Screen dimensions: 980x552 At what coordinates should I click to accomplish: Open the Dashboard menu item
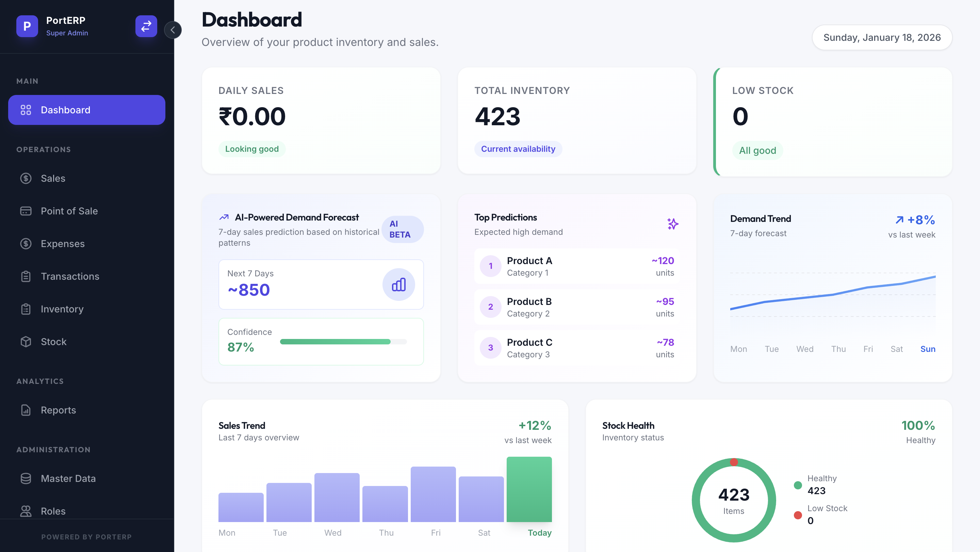click(x=87, y=110)
